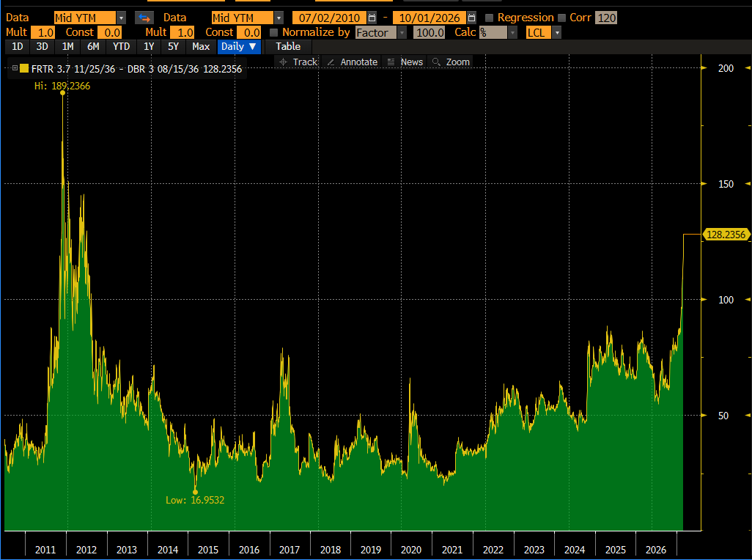Viewport: 752px width, 560px height.
Task: Select the 3D range tab
Action: (x=43, y=46)
